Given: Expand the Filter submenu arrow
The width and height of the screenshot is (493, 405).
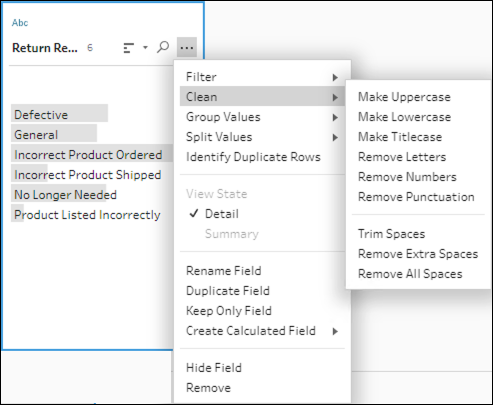Looking at the screenshot, I should click(335, 77).
